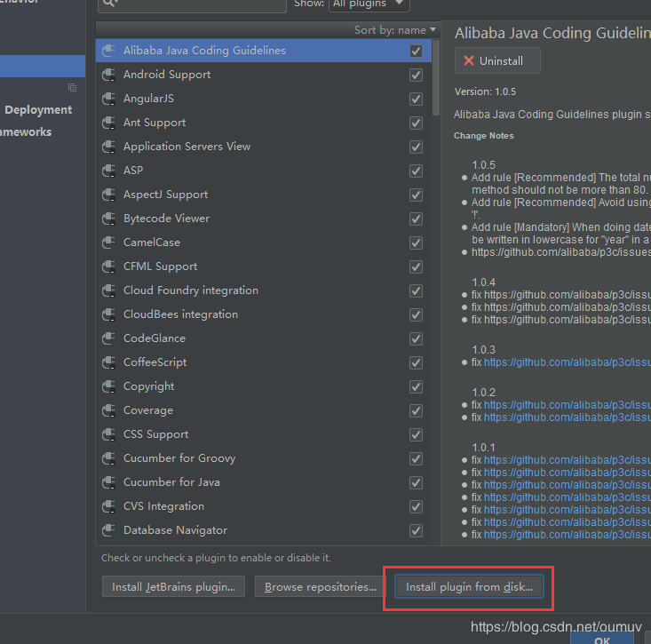Uncheck Application Servers View plugin
The width and height of the screenshot is (651, 644).
coord(416,147)
